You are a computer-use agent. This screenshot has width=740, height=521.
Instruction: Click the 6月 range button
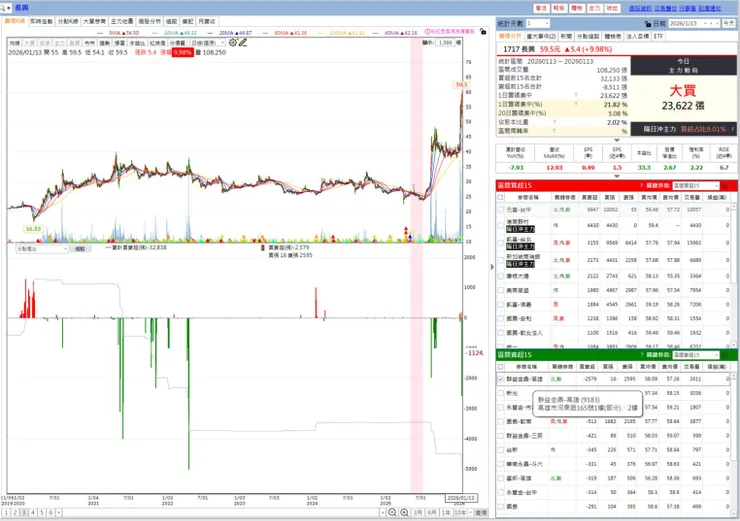click(432, 513)
